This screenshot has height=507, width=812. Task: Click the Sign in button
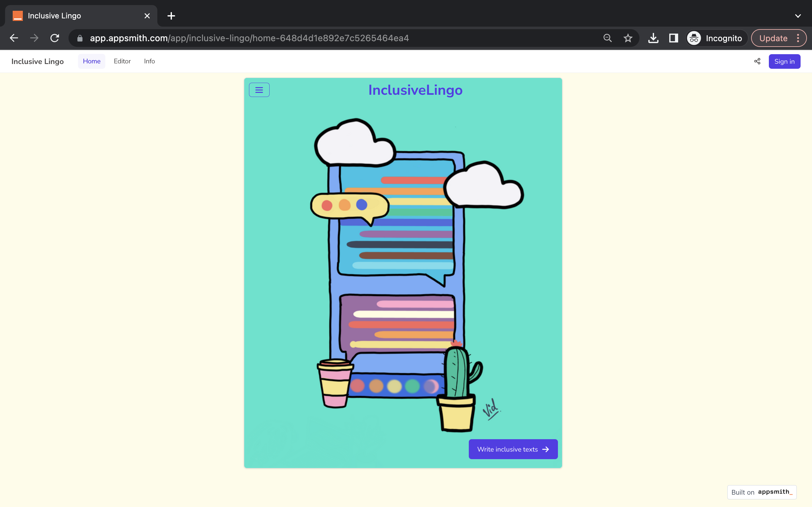(x=784, y=61)
